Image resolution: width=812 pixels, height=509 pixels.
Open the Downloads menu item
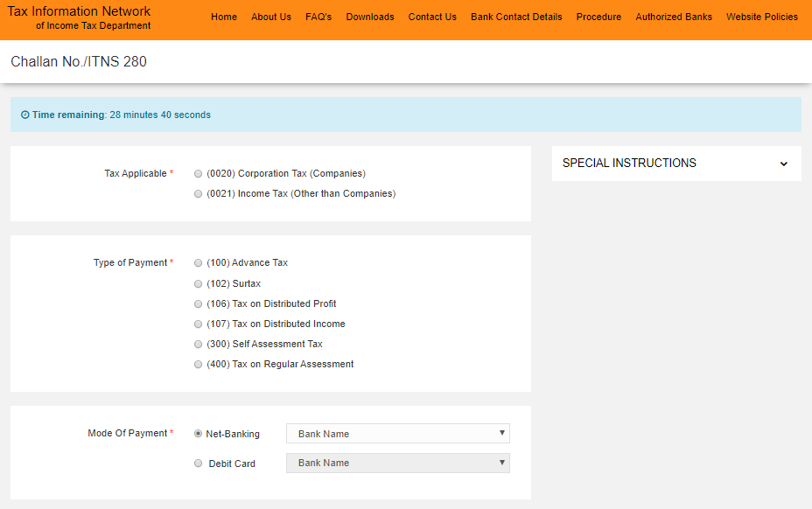(x=370, y=17)
